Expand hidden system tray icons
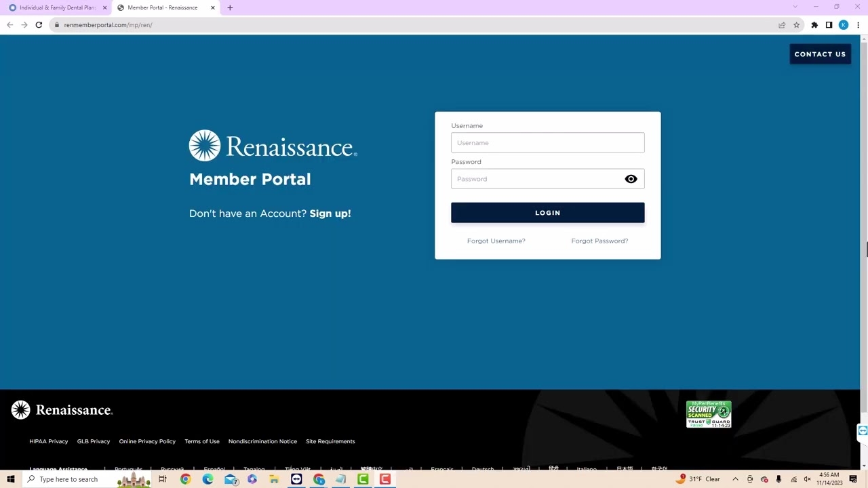Viewport: 868px width, 488px height. 736,479
